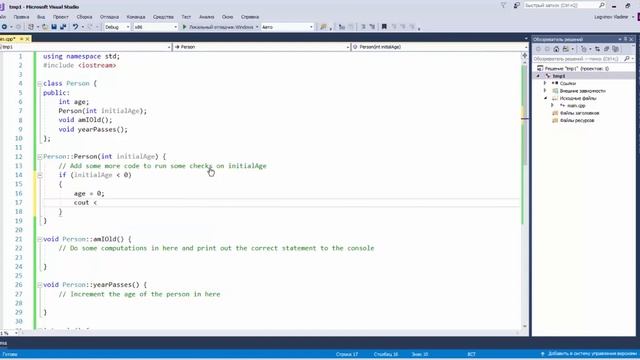
Task: Collapse the Исходные файлы folder
Action: [x=545, y=98]
